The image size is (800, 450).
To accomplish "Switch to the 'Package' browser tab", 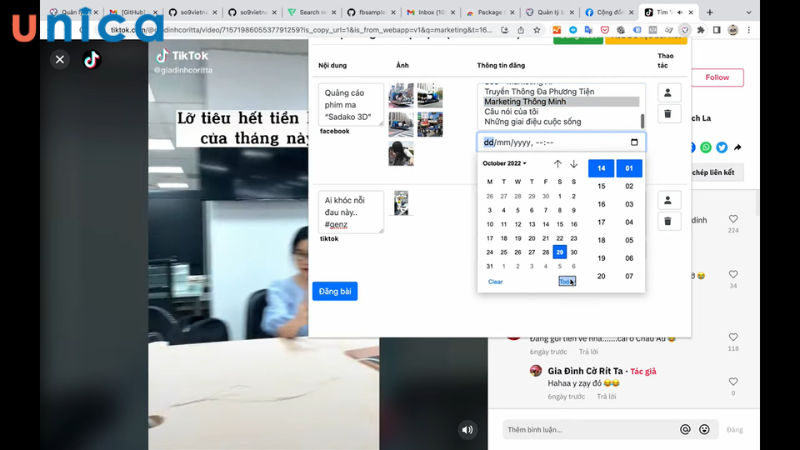I will pos(490,12).
